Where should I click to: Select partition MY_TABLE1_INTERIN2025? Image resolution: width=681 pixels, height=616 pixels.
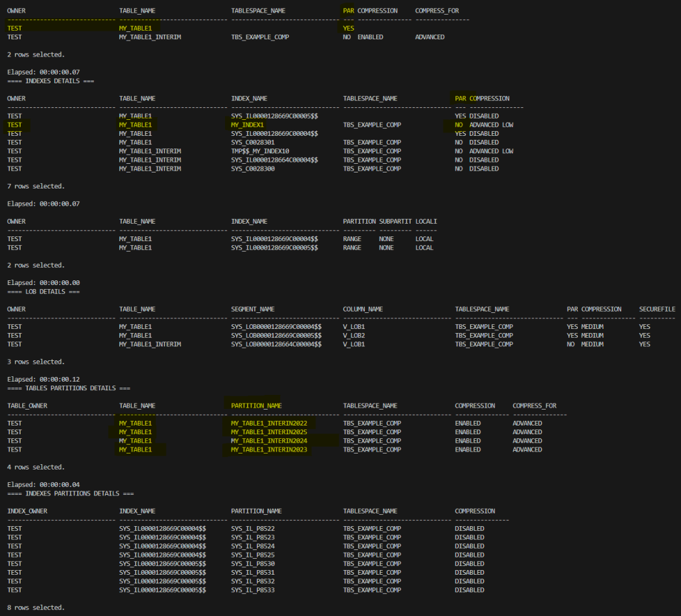click(272, 432)
